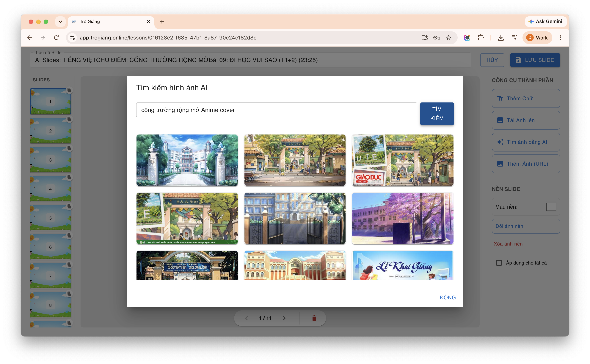
Task: Select the Lễ Khai Giảng banner image
Action: click(x=403, y=265)
